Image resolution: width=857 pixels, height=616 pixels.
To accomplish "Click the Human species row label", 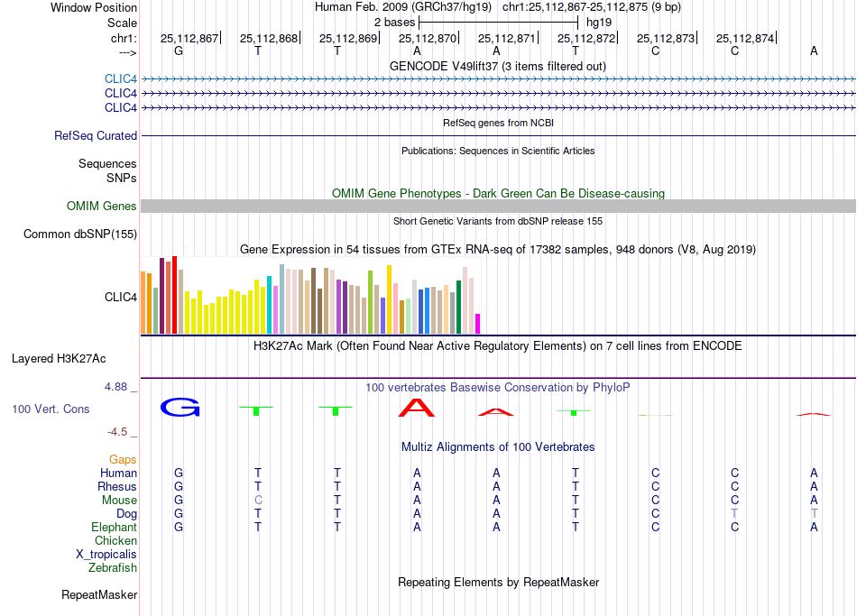I will pyautogui.click(x=118, y=473).
